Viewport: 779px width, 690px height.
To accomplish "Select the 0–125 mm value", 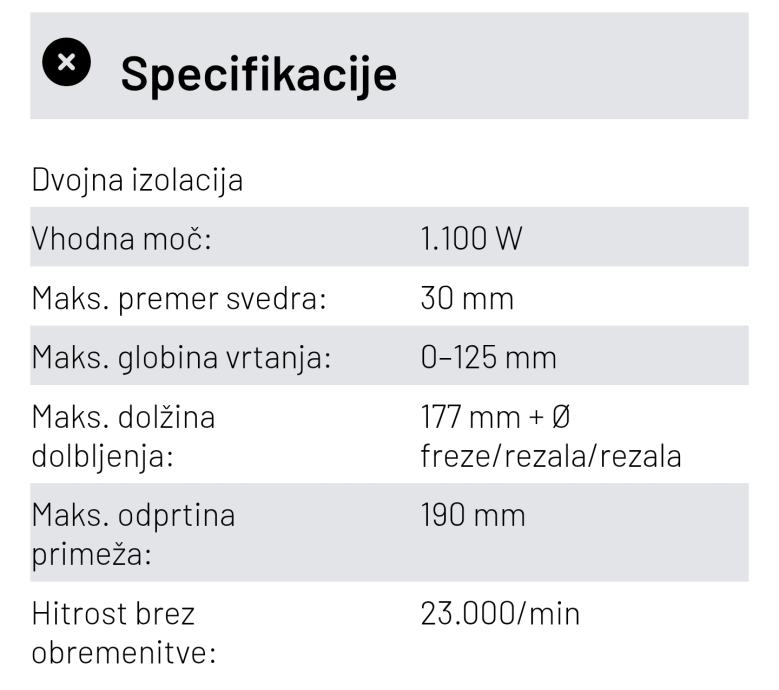I will (x=488, y=358).
